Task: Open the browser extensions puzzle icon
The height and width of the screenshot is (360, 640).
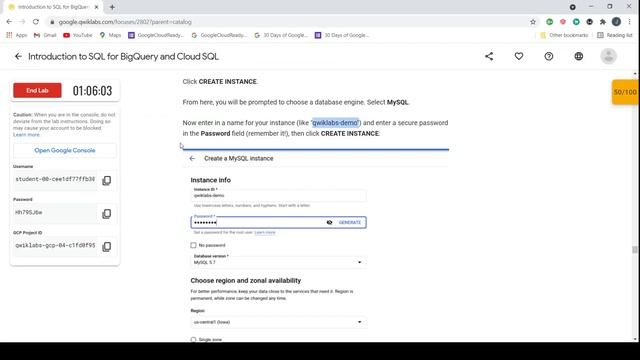Action: coord(603,22)
